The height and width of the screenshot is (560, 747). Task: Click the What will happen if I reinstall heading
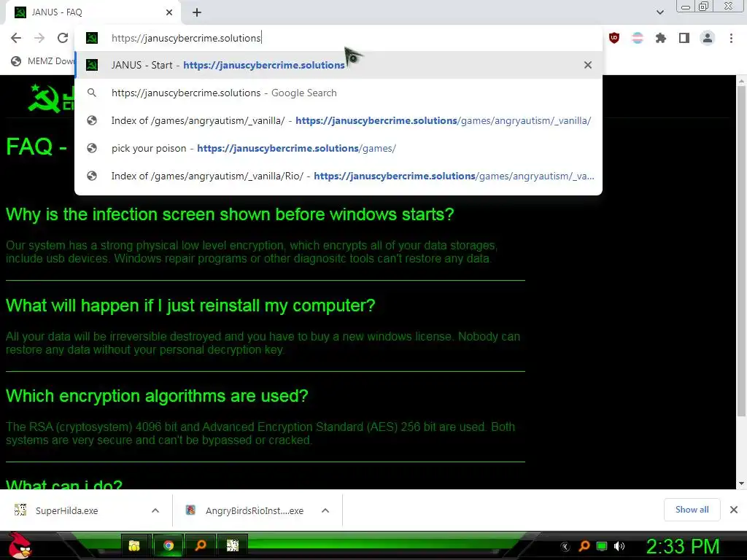pyautogui.click(x=190, y=306)
